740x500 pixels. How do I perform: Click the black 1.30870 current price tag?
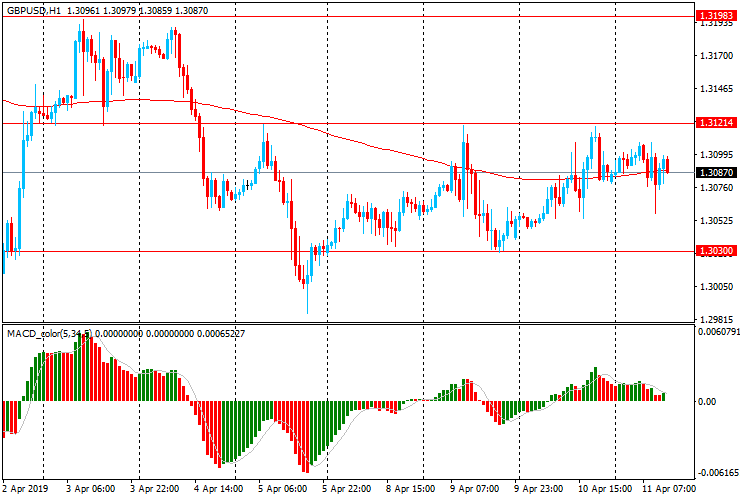[x=716, y=173]
